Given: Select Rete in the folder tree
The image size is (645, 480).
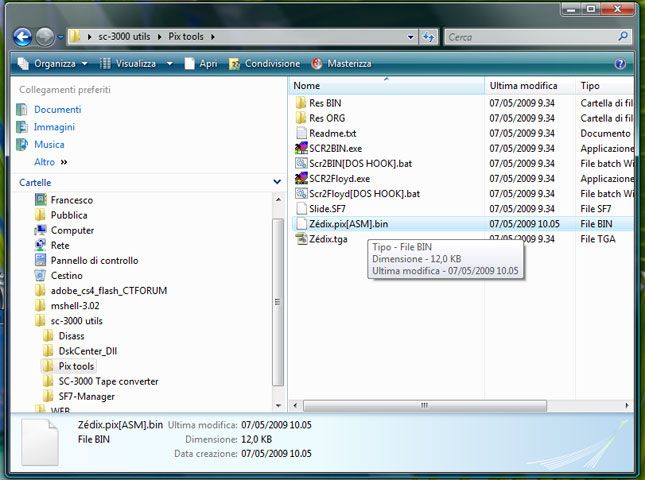Looking at the screenshot, I should [x=60, y=246].
